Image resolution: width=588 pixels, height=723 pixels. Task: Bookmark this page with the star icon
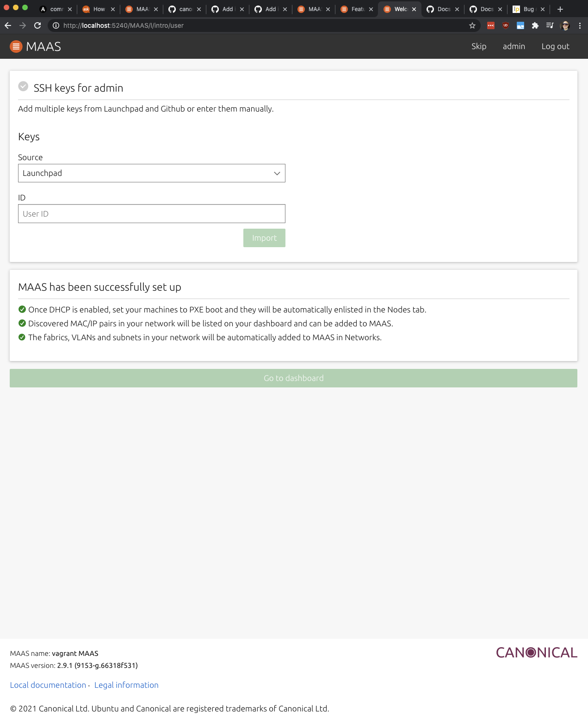pos(472,25)
